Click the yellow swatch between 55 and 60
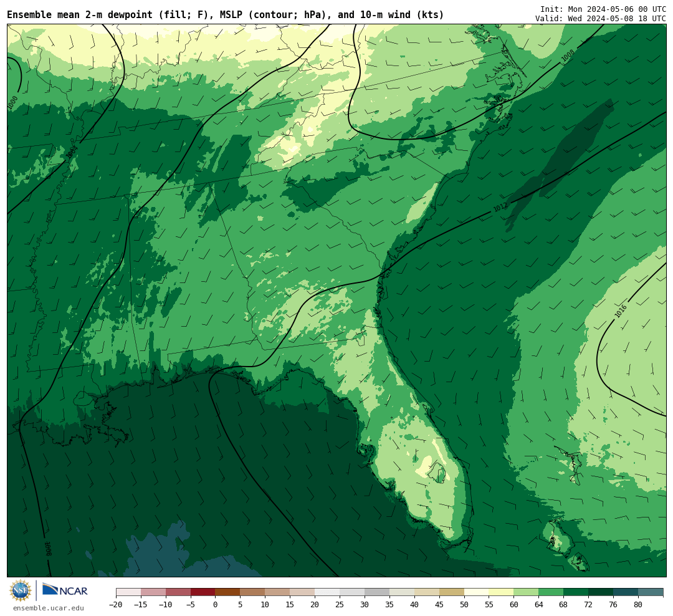The width and height of the screenshot is (673, 616). [502, 592]
